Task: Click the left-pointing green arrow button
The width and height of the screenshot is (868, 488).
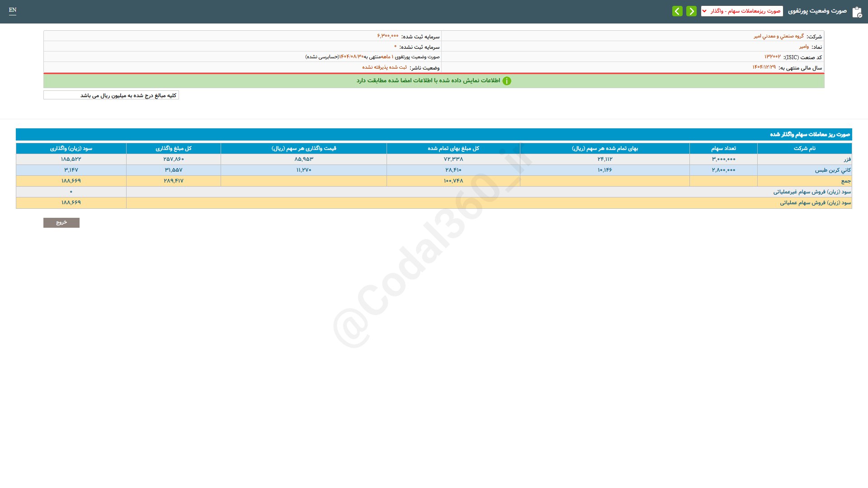Action: tap(677, 11)
